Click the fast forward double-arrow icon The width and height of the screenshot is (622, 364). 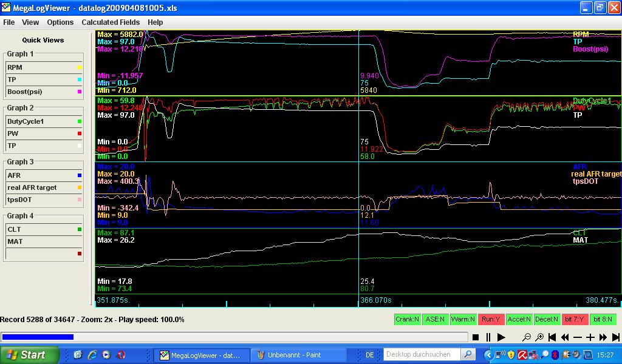tap(603, 337)
